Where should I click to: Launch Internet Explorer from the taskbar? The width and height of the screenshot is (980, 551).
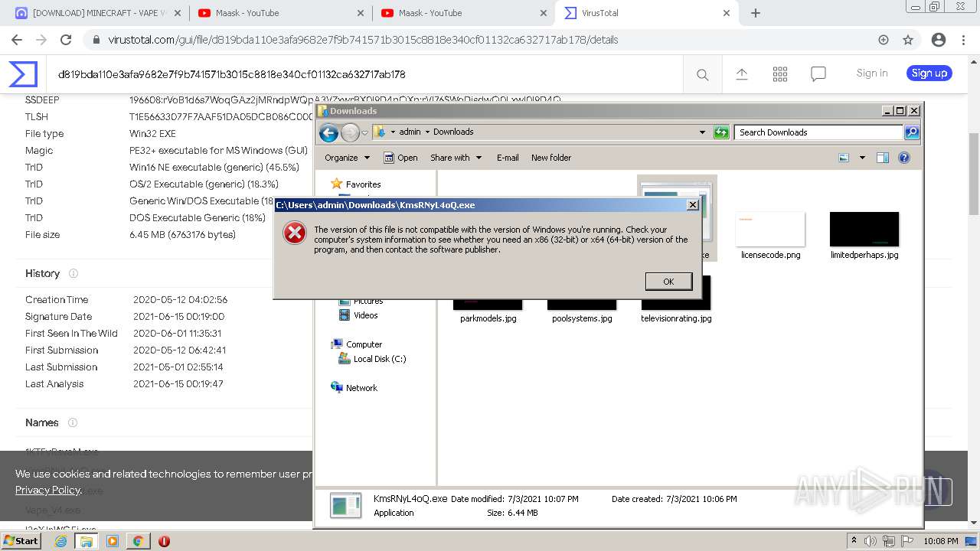(60, 541)
